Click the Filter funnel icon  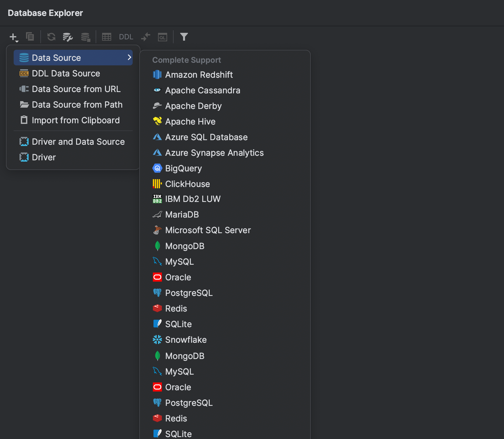click(184, 37)
